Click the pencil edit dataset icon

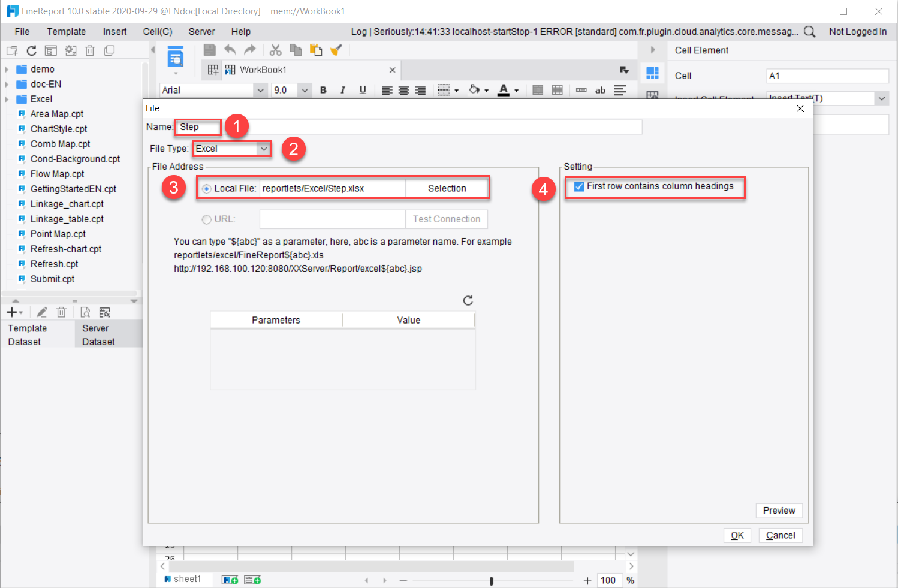(x=41, y=312)
